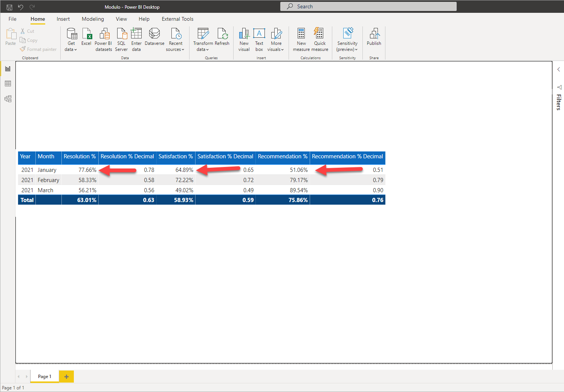564x392 pixels.
Task: Add a new page with the plus button
Action: (x=66, y=376)
